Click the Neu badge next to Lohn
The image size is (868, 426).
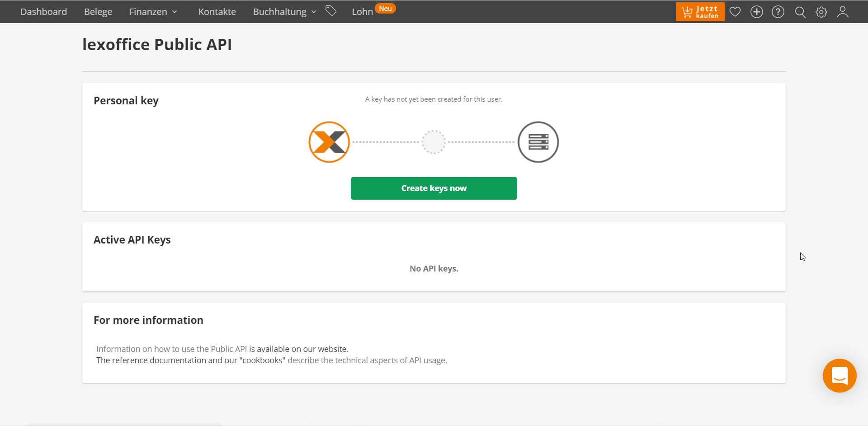click(x=385, y=9)
